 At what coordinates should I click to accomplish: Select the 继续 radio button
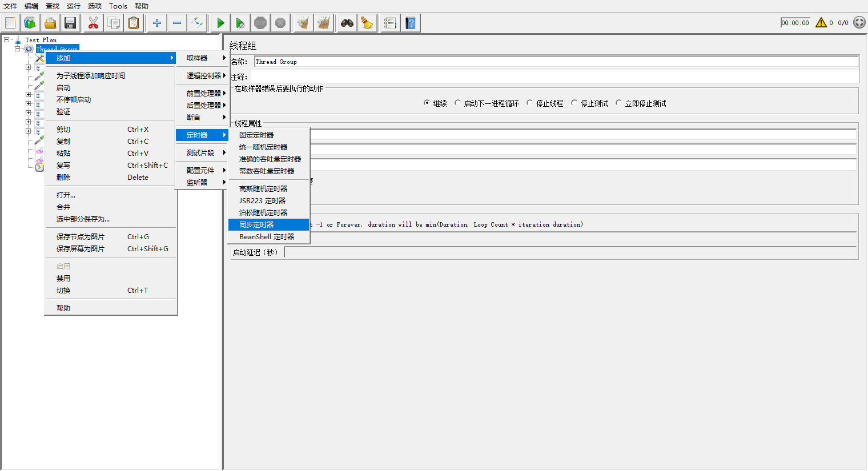[x=427, y=103]
